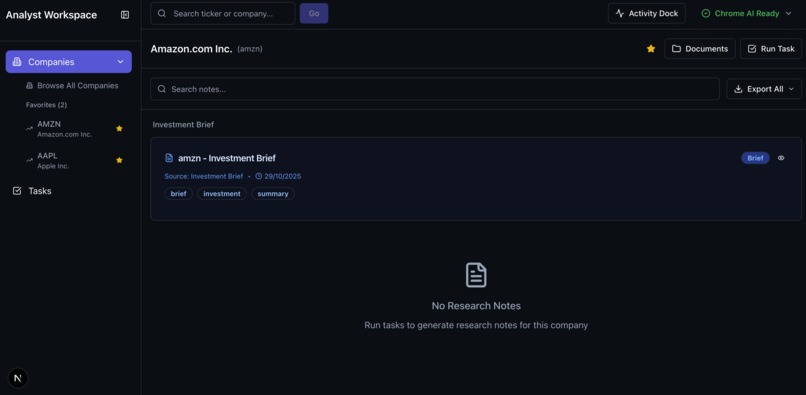
Task: Preview the brief with the eye icon
Action: (x=781, y=158)
